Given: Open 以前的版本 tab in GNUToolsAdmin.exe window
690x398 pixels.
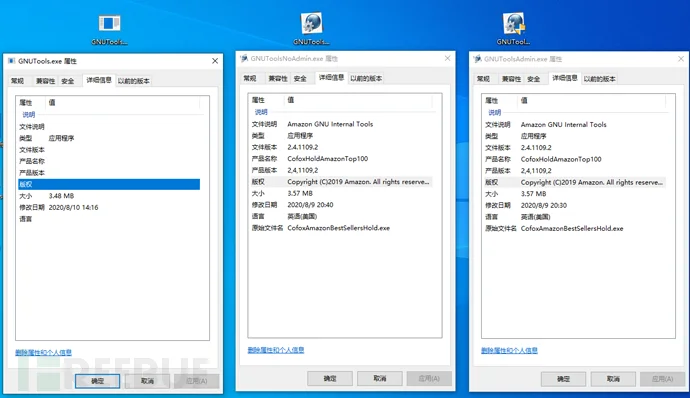Looking at the screenshot, I should point(599,79).
